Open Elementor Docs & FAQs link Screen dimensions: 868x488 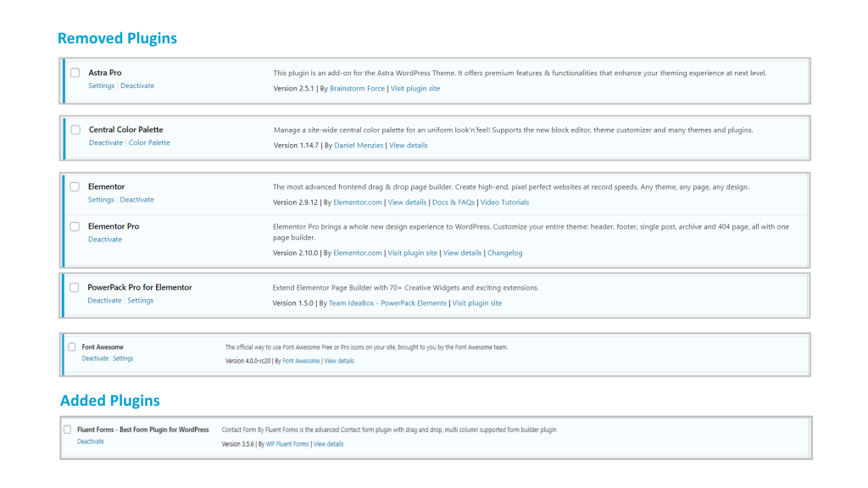[453, 202]
